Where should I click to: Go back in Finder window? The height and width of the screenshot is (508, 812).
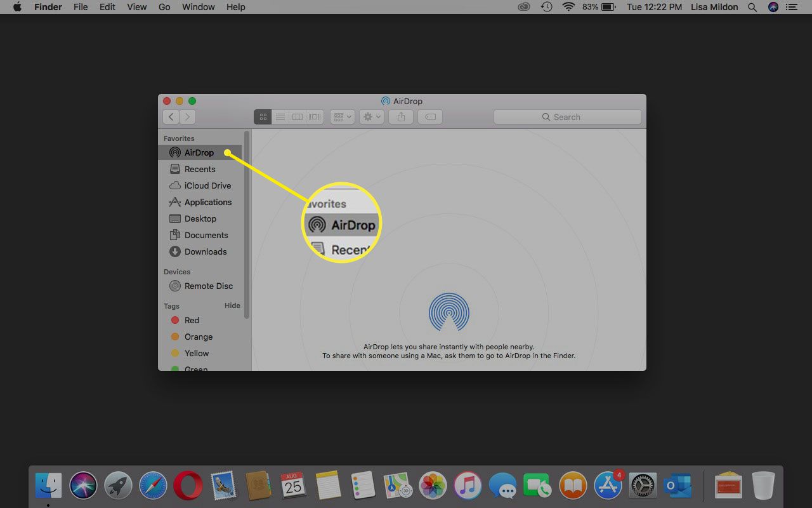(x=171, y=117)
